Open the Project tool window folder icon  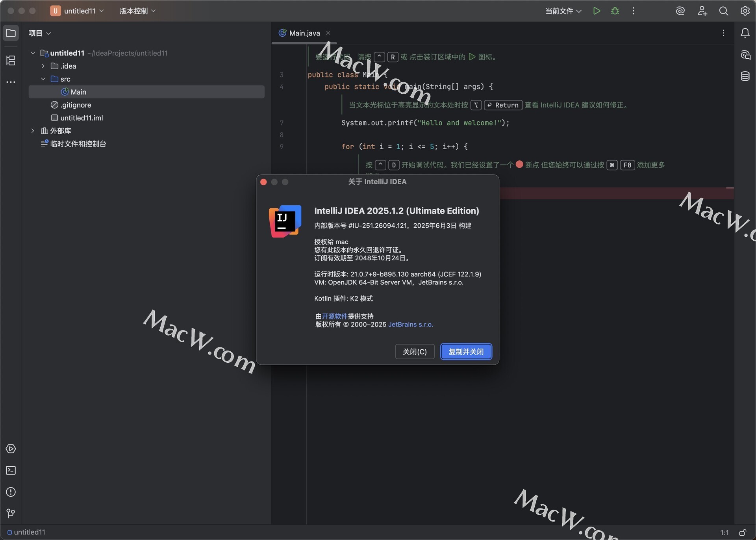click(11, 33)
